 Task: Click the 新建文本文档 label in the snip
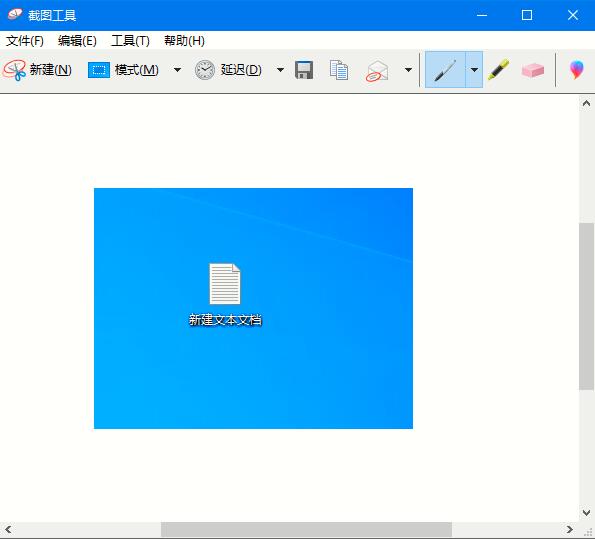pos(225,320)
